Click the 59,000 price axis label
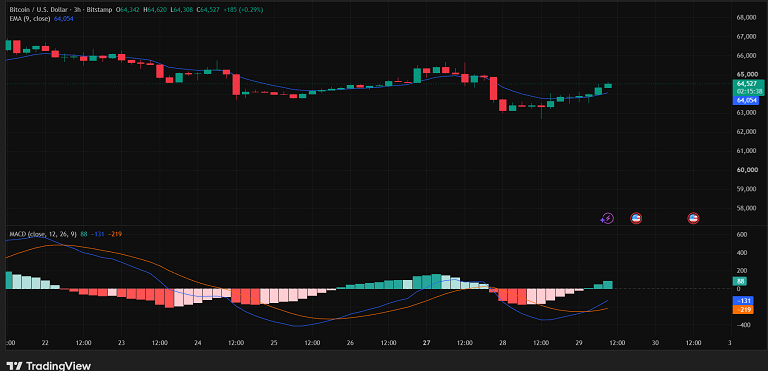The height and width of the screenshot is (371, 768). 747,189
